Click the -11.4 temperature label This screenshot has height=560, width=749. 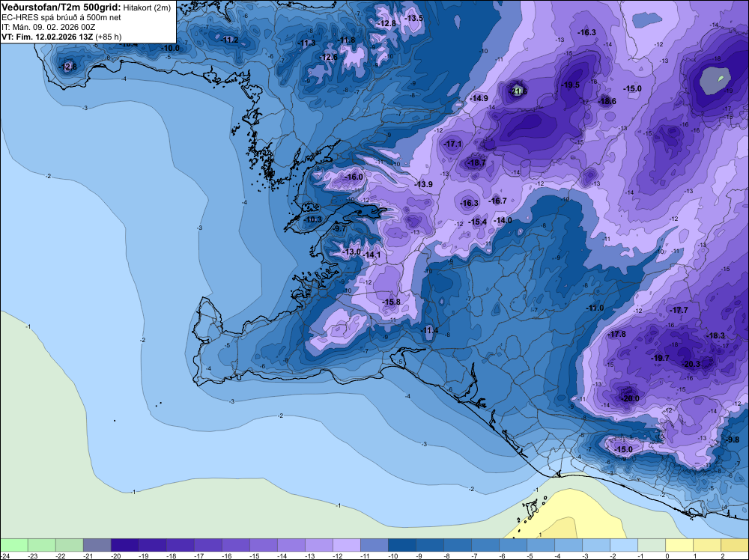429,330
